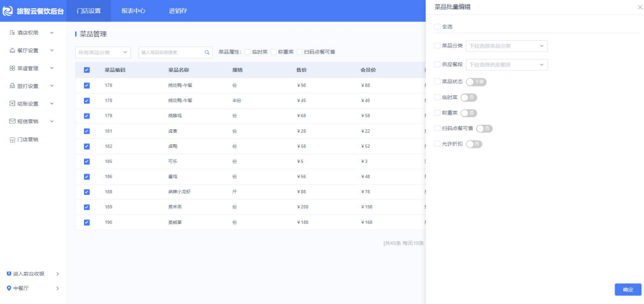Click in the 输入菜品名称搜索 field
The width and height of the screenshot is (644, 304).
(x=175, y=53)
